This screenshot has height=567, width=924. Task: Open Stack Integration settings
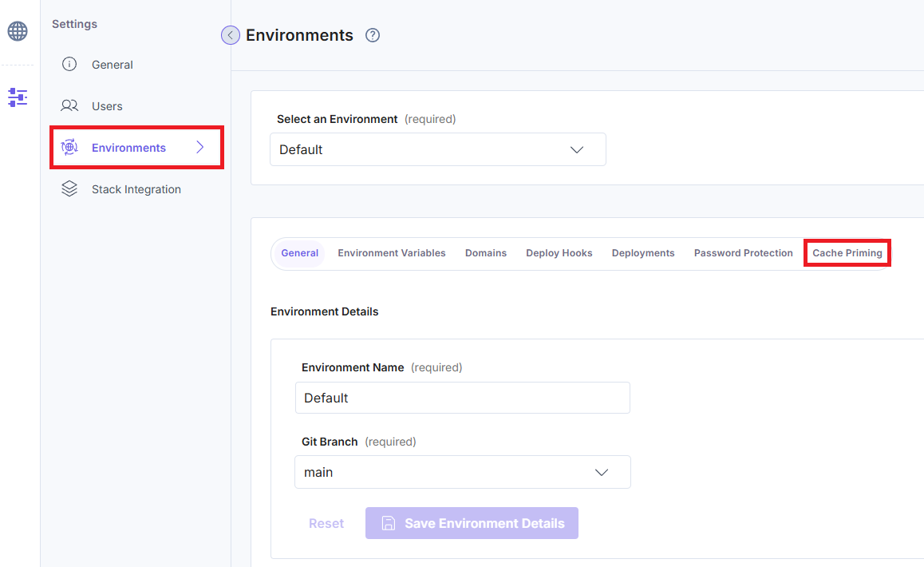(x=136, y=189)
